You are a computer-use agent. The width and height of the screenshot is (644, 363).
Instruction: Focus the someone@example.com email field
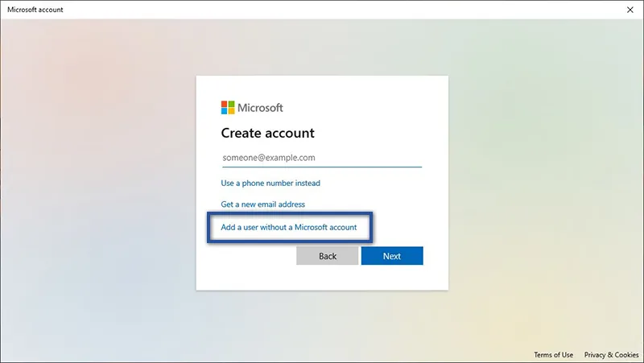pyautogui.click(x=321, y=158)
